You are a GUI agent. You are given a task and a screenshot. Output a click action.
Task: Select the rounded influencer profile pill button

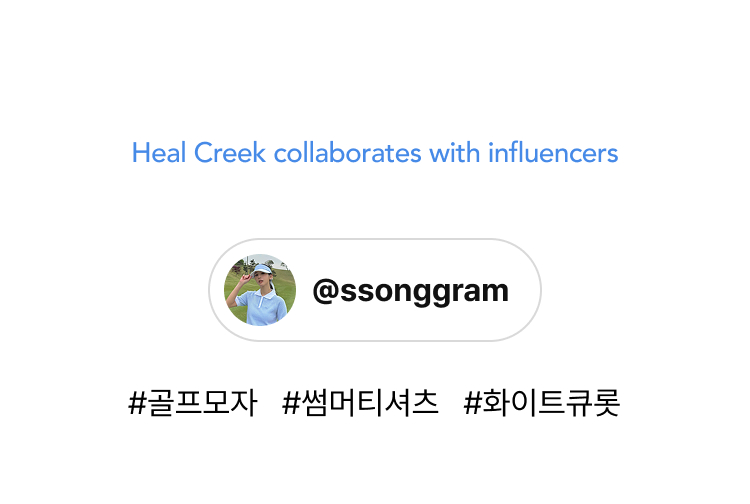(375, 290)
